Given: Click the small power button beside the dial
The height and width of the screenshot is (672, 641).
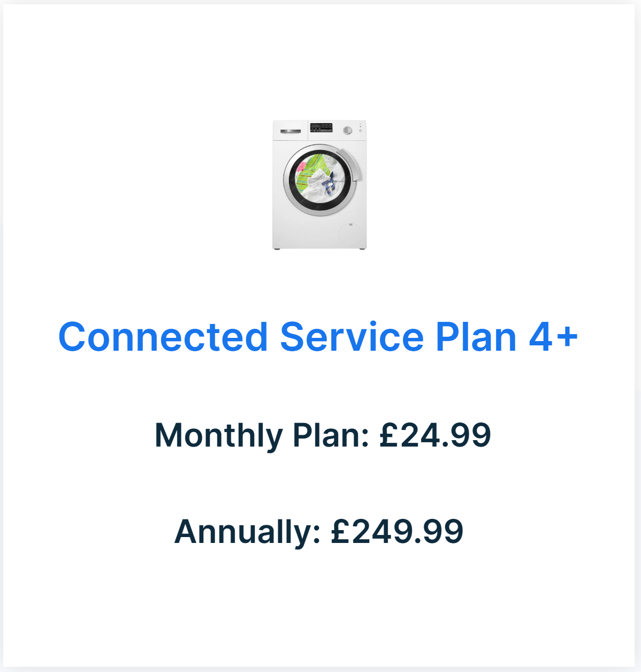Looking at the screenshot, I should 360,131.
